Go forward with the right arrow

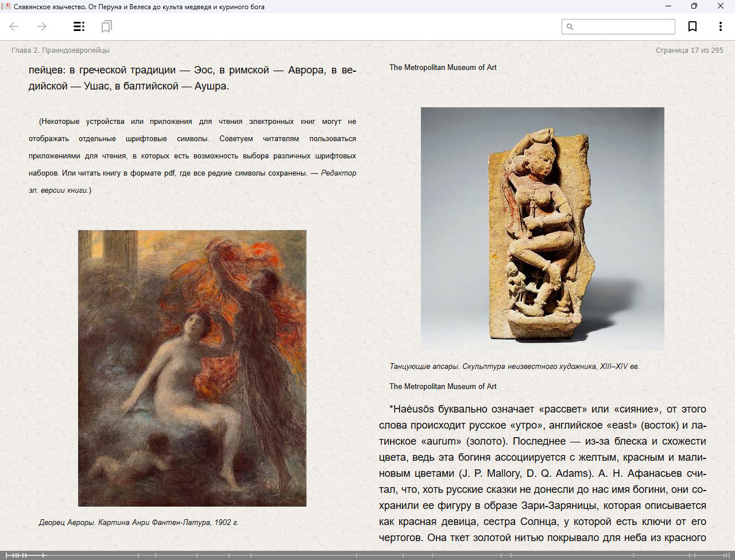[42, 26]
